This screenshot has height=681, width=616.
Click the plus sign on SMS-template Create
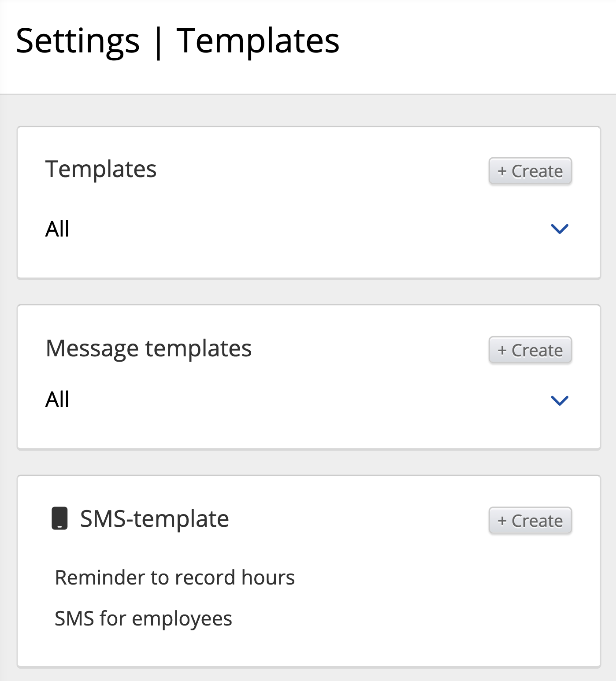tap(502, 521)
